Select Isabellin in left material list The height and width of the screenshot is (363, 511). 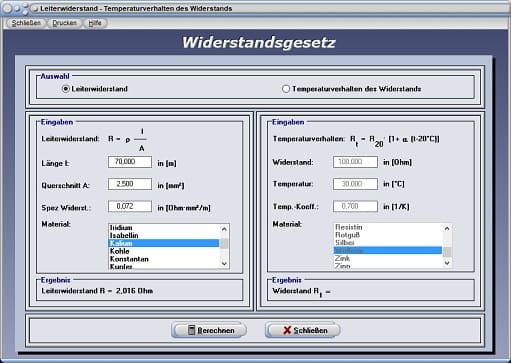point(164,235)
